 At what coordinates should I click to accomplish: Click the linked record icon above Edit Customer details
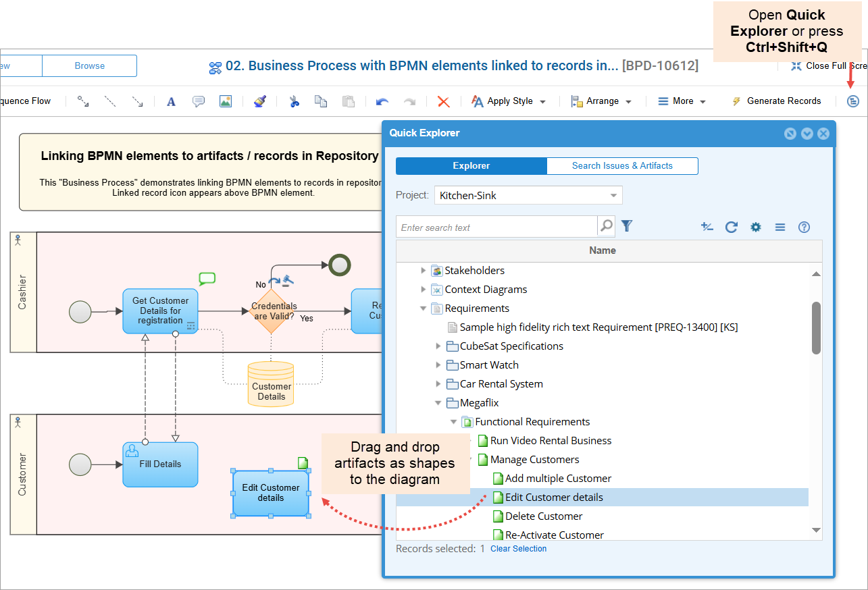pyautogui.click(x=303, y=462)
